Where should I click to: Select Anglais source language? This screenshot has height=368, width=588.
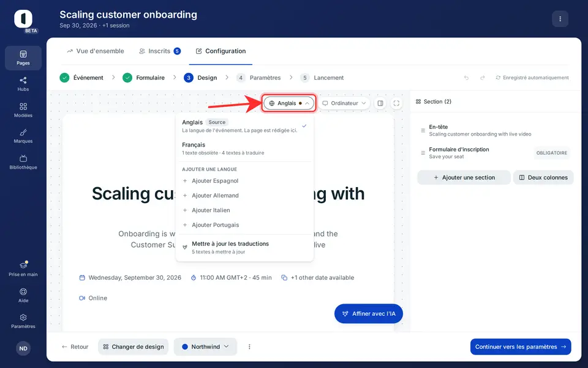pyautogui.click(x=244, y=126)
